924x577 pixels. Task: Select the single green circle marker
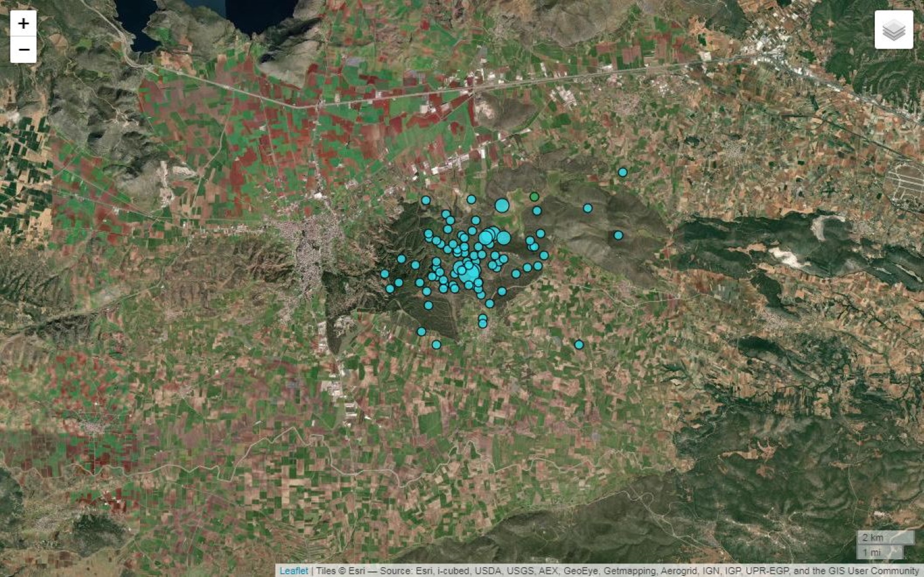534,197
